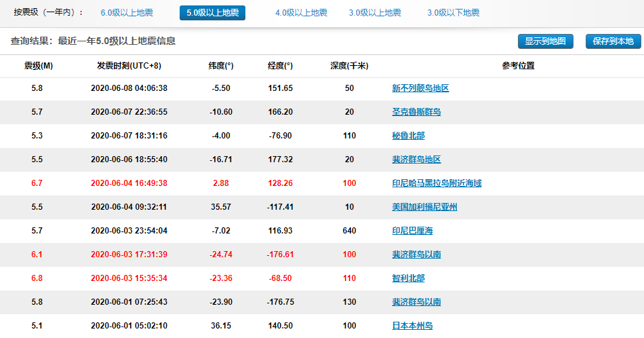Select the 4.0级以上地震 filter tab
Image resolution: width=644 pixels, height=338 pixels.
click(x=301, y=13)
